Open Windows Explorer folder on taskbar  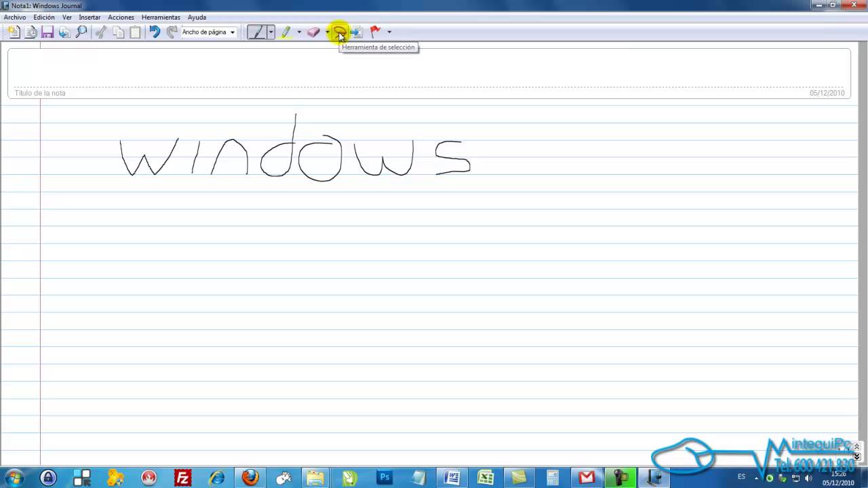tap(315, 477)
